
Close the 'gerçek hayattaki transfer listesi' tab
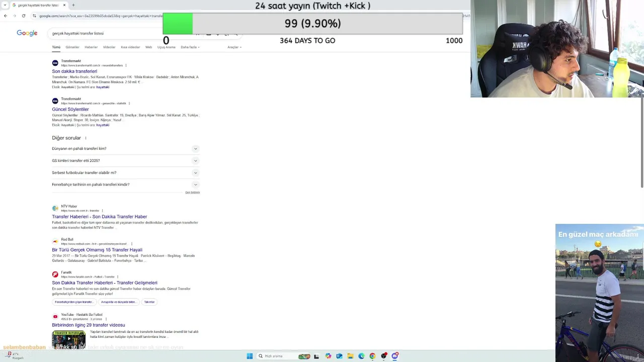64,5
